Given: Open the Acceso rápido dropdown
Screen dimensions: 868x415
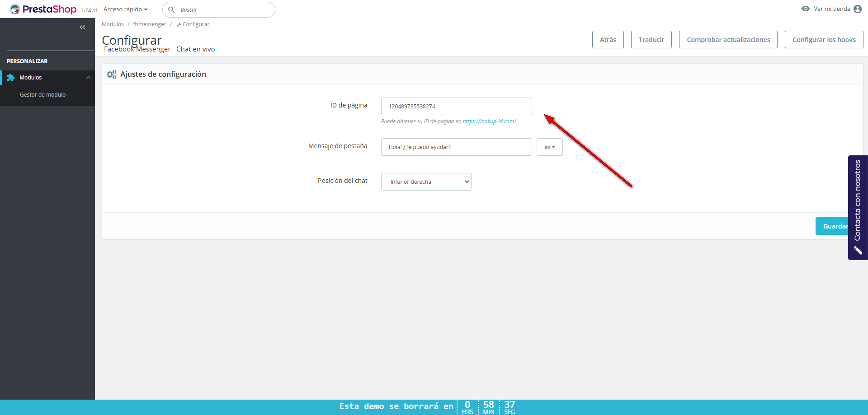Looking at the screenshot, I should [x=126, y=9].
